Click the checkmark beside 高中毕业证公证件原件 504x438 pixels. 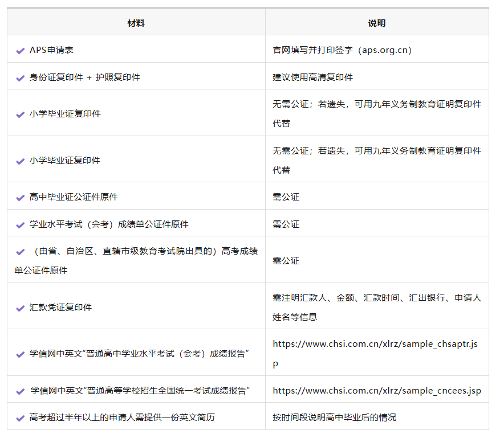pyautogui.click(x=21, y=198)
